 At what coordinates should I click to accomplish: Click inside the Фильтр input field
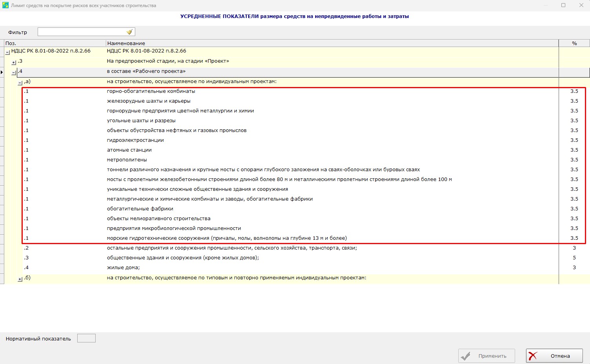[78, 31]
